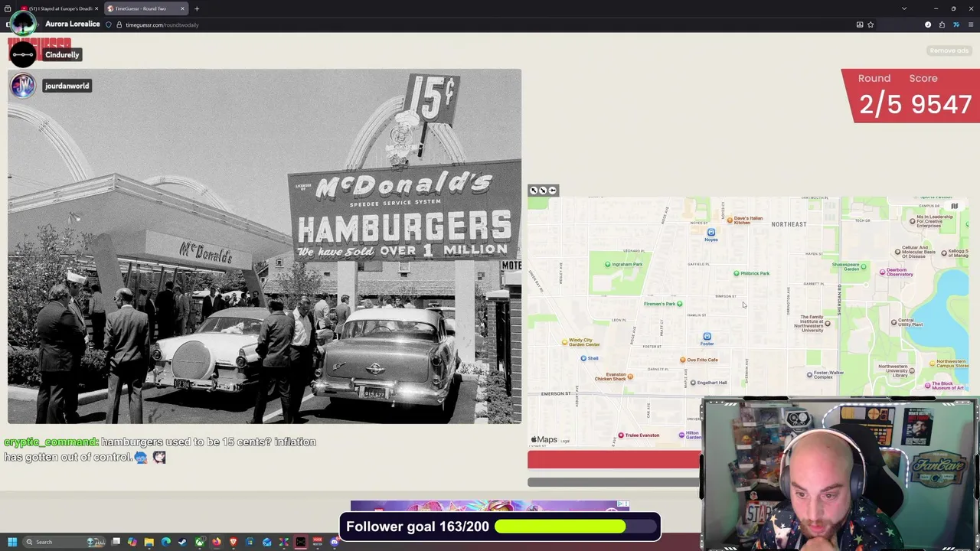Screen dimensions: 980x551
Task: Click the Noyes transit station marker
Action: [711, 233]
